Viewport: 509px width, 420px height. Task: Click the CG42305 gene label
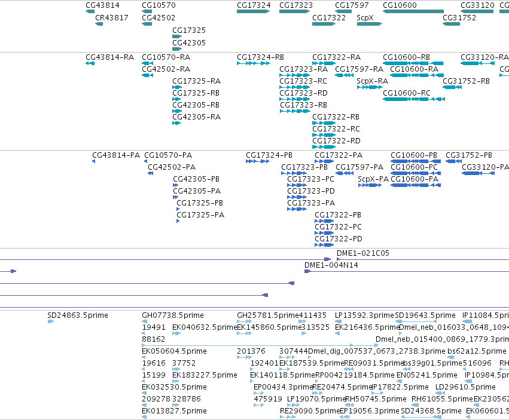coord(189,43)
